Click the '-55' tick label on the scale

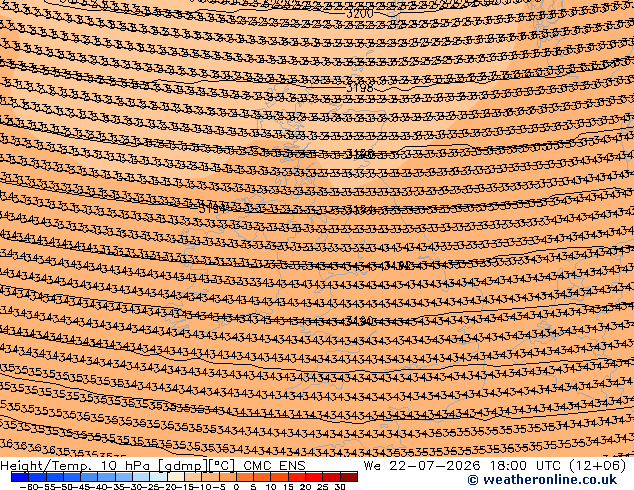[48, 487]
